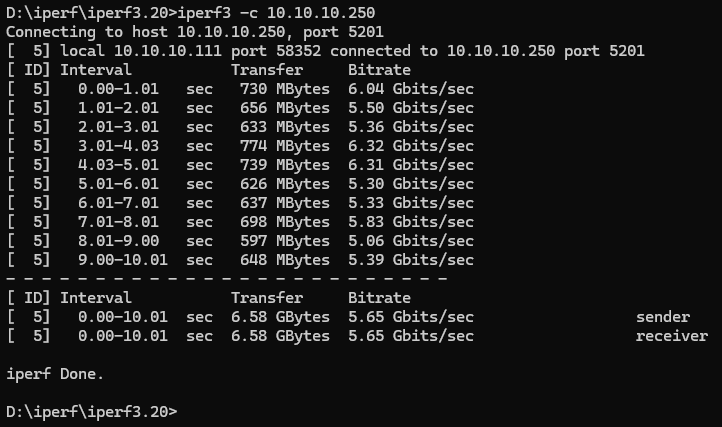Click the 'sender' label in summary
The image size is (722, 427).
click(x=663, y=317)
